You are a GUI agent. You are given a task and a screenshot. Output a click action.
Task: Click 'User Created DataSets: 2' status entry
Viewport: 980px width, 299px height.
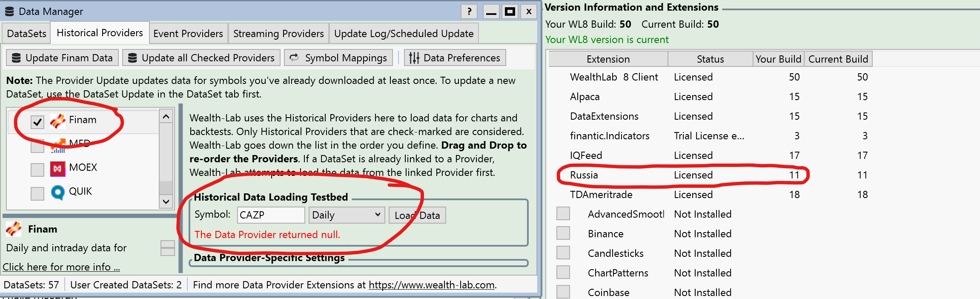coord(126,285)
